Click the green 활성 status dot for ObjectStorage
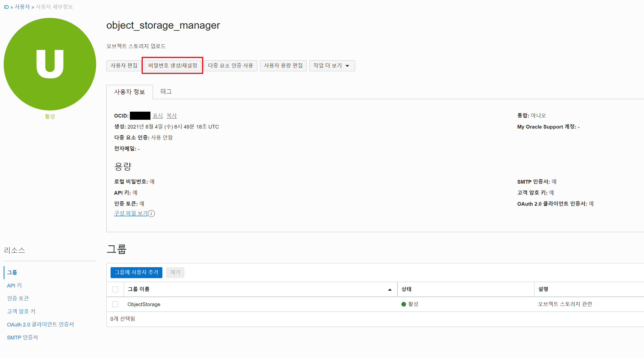The width and height of the screenshot is (644, 358). pyautogui.click(x=403, y=304)
